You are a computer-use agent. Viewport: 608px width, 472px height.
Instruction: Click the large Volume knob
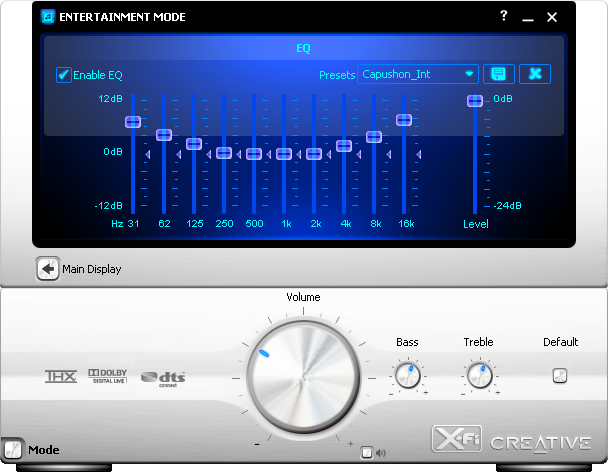304,377
